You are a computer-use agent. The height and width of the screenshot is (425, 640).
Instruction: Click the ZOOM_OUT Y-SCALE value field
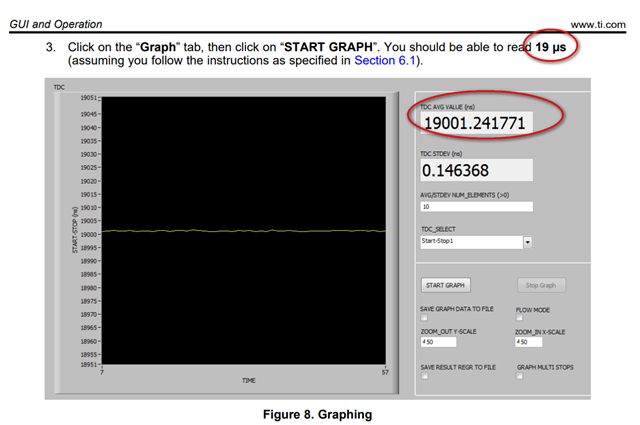[x=438, y=342]
